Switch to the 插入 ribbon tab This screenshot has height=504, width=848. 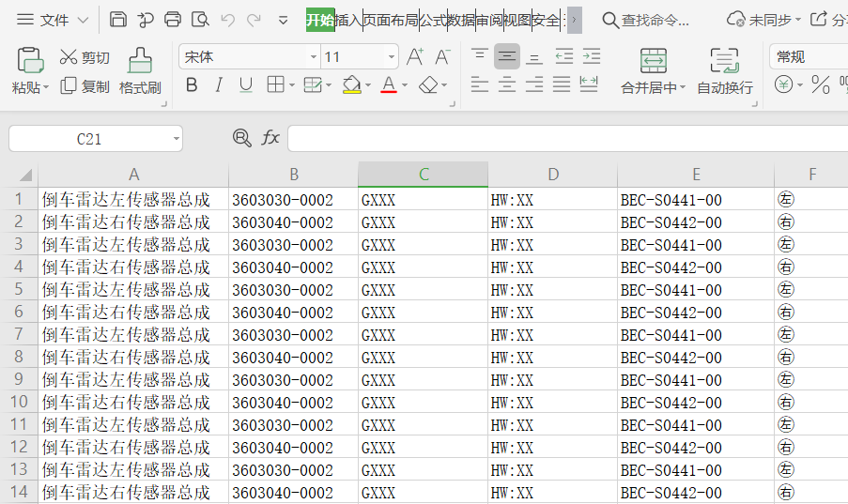[348, 20]
